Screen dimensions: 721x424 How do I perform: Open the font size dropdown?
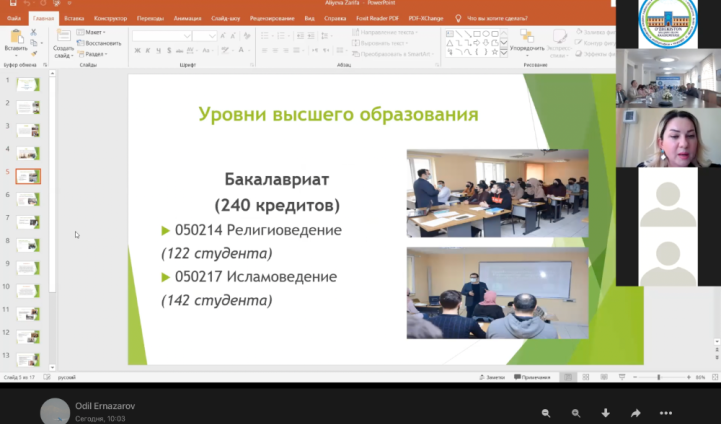212,36
